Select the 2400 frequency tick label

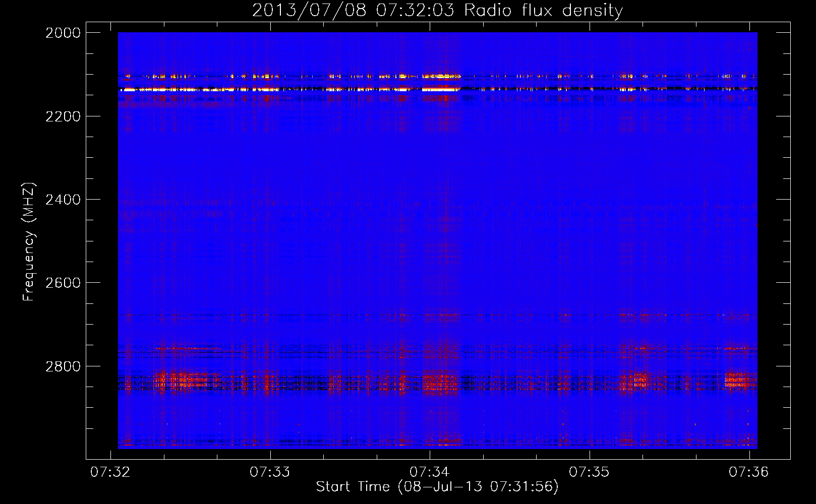(63, 200)
